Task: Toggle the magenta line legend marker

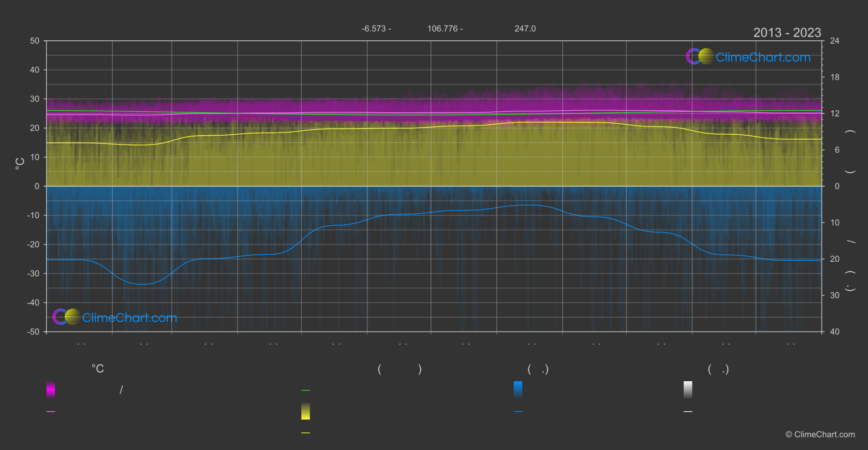Action: click(51, 412)
